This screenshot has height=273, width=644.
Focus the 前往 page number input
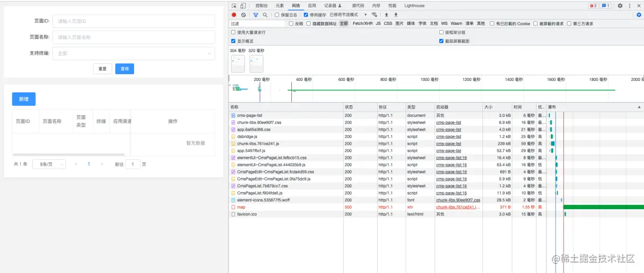133,164
